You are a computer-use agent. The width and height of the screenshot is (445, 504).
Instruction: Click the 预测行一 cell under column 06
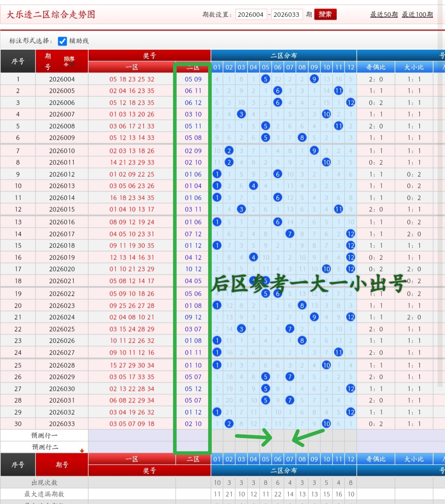click(x=278, y=435)
